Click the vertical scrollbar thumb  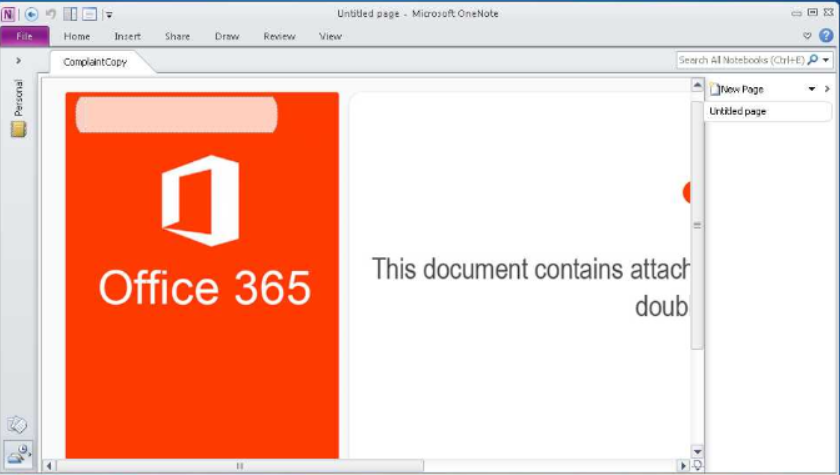click(697, 225)
